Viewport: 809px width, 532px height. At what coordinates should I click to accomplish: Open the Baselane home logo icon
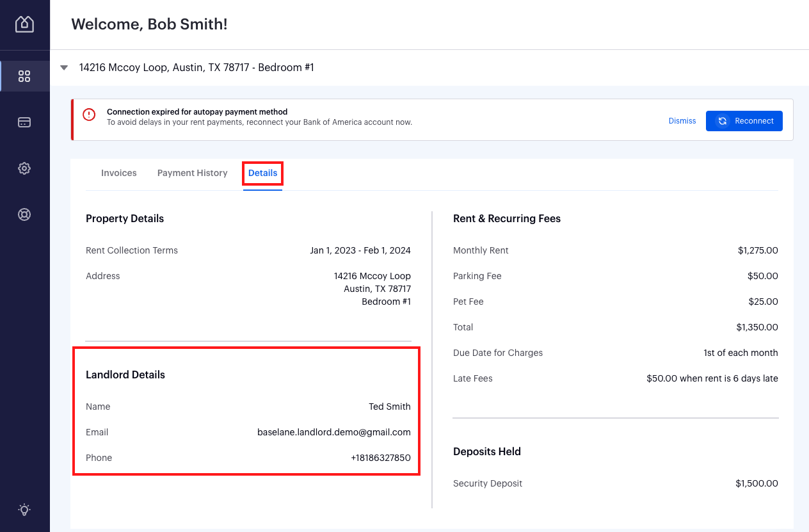point(24,24)
